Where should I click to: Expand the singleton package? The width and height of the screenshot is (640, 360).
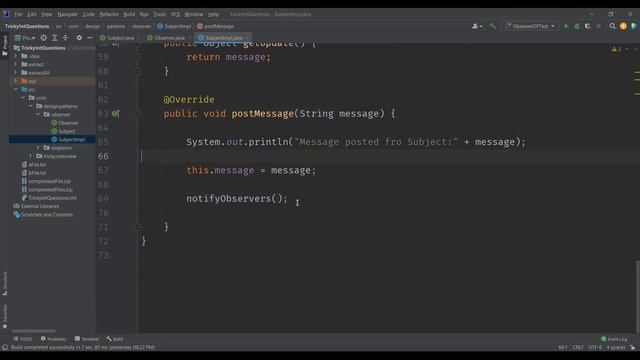(38, 148)
